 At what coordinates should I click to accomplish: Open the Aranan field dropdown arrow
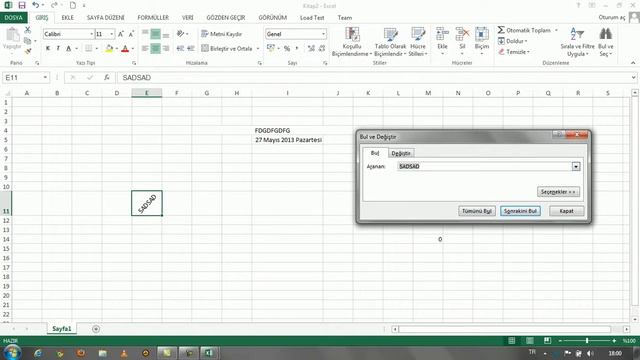click(576, 167)
